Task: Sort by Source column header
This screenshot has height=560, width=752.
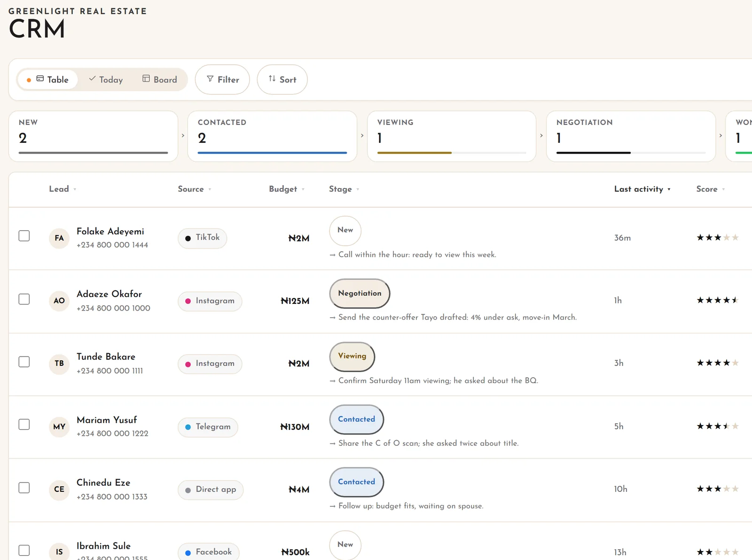Action: pyautogui.click(x=195, y=189)
